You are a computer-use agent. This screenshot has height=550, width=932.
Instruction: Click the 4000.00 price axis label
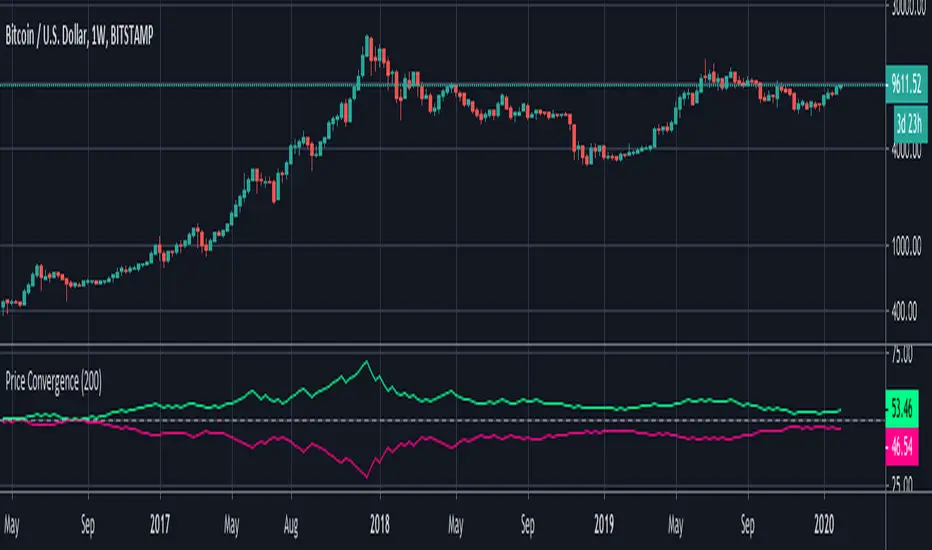coord(907,151)
